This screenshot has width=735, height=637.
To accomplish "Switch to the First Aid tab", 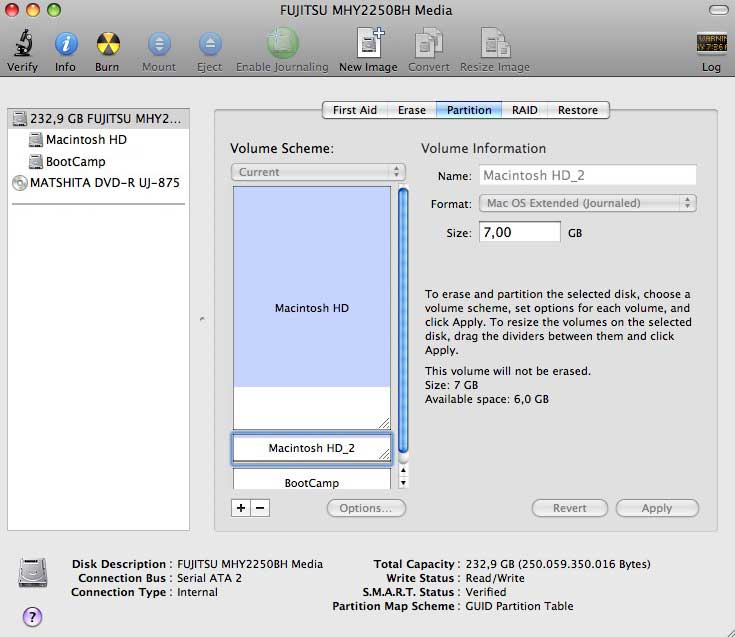I will click(355, 110).
